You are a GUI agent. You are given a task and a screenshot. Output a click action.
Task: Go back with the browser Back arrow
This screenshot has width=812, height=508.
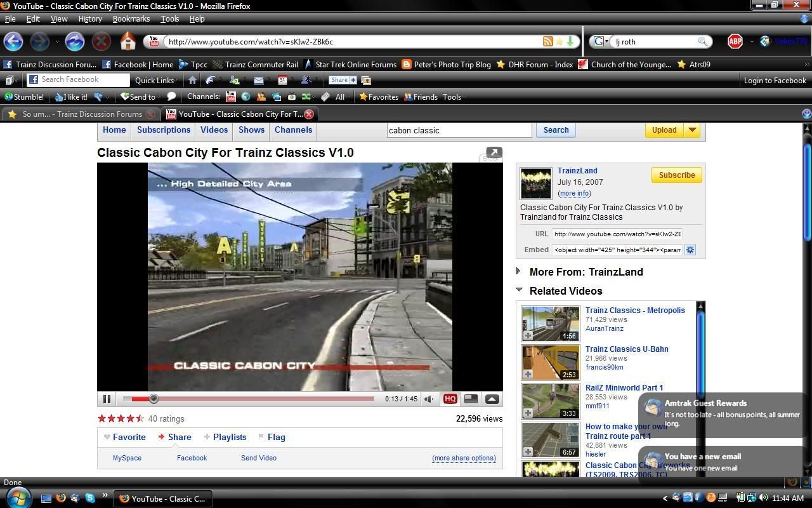[13, 42]
